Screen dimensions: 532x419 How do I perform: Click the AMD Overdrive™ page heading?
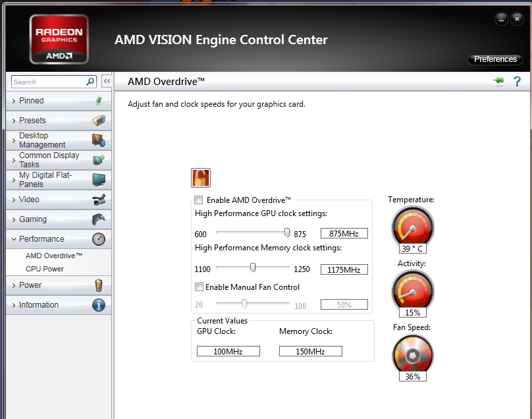(x=166, y=82)
